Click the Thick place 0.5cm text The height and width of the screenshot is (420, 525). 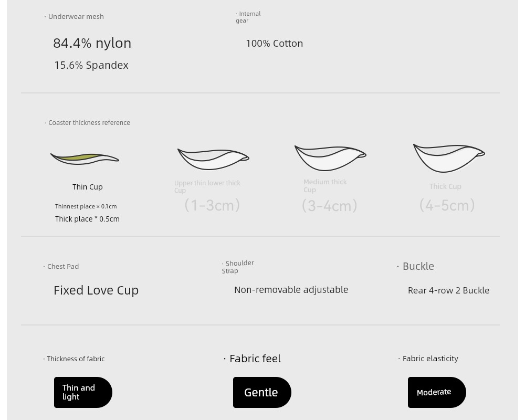(87, 219)
